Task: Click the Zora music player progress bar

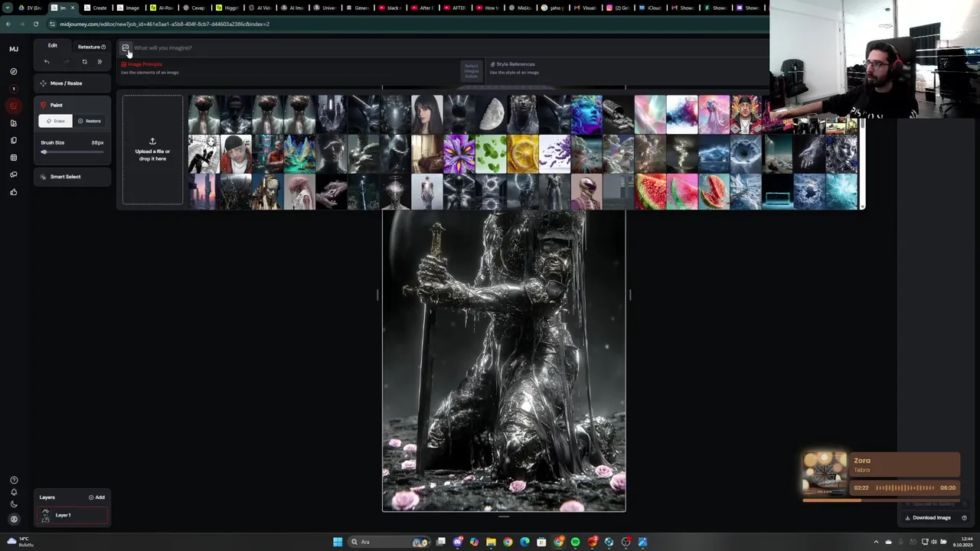Action: [x=881, y=500]
